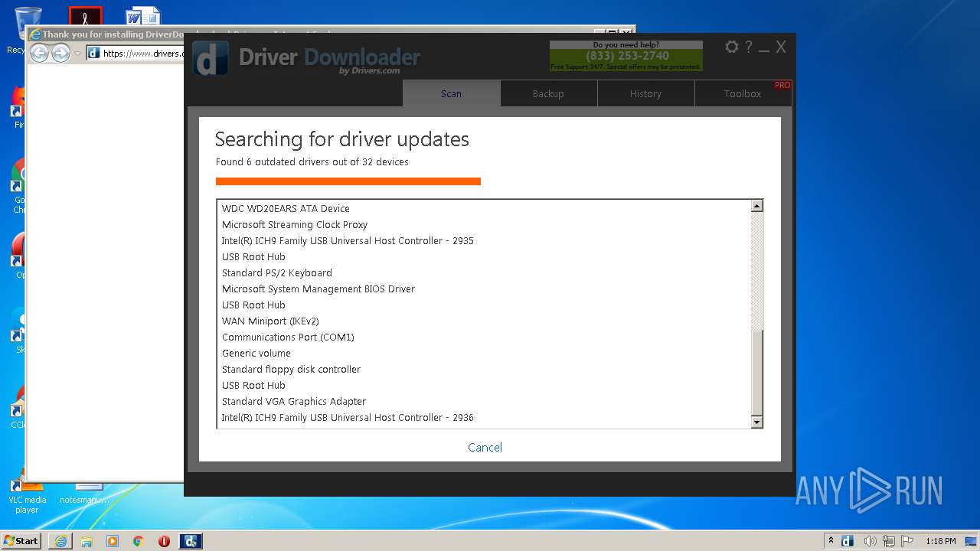Image resolution: width=980 pixels, height=551 pixels.
Task: Select 'WAN Miniport (IKEv2)' row
Action: [x=484, y=321]
